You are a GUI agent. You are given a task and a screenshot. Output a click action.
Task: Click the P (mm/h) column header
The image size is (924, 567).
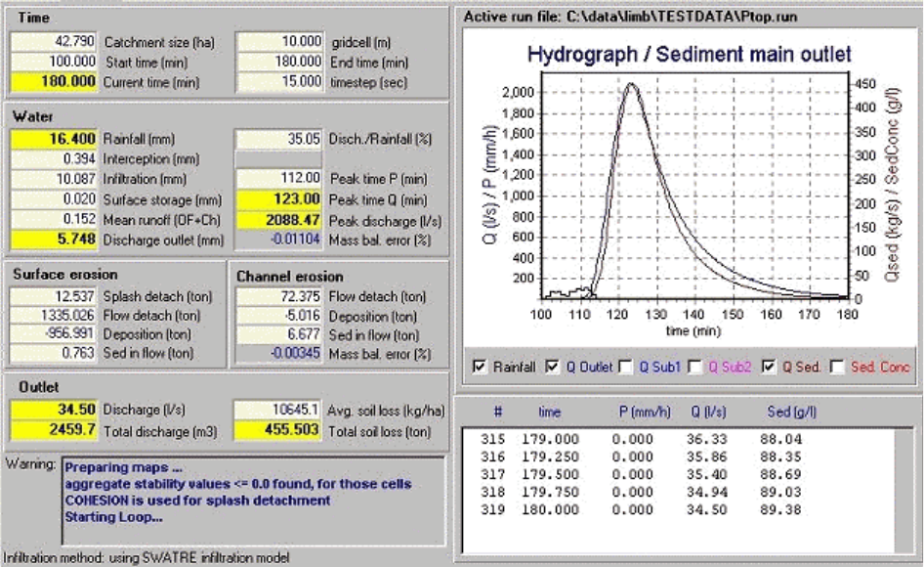[x=645, y=412]
